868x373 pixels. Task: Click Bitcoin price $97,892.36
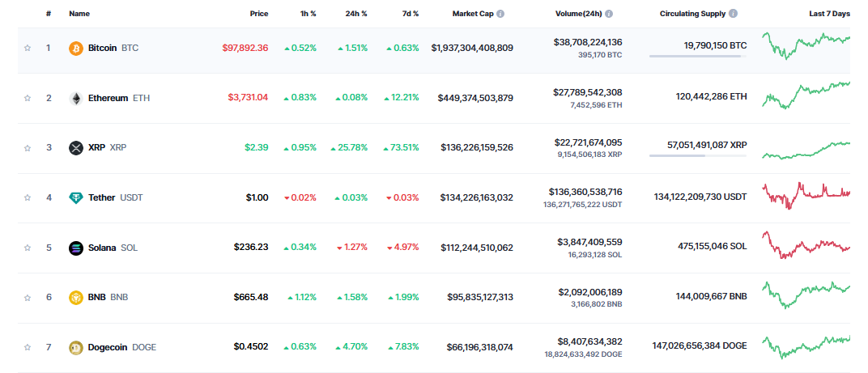pos(245,49)
